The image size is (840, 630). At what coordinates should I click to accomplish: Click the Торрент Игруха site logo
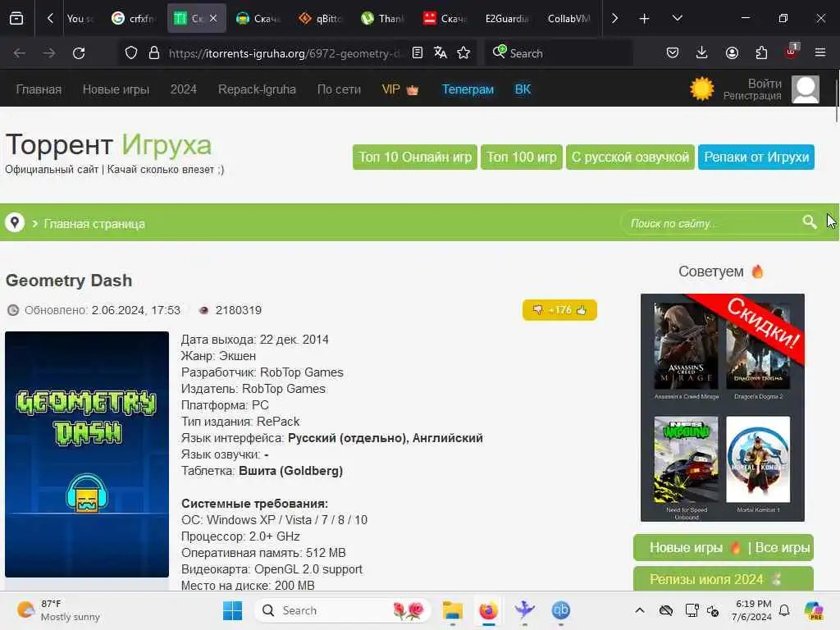point(109,144)
